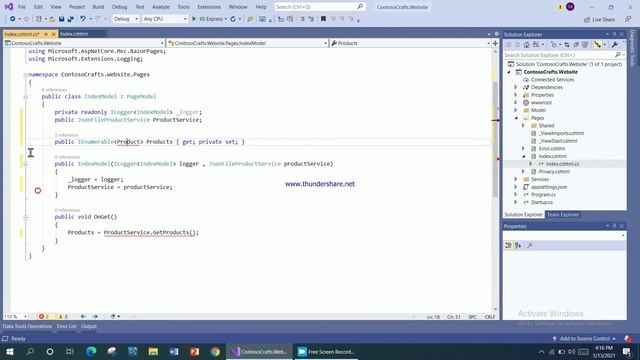Open Google Chrome from the taskbar

click(215, 351)
